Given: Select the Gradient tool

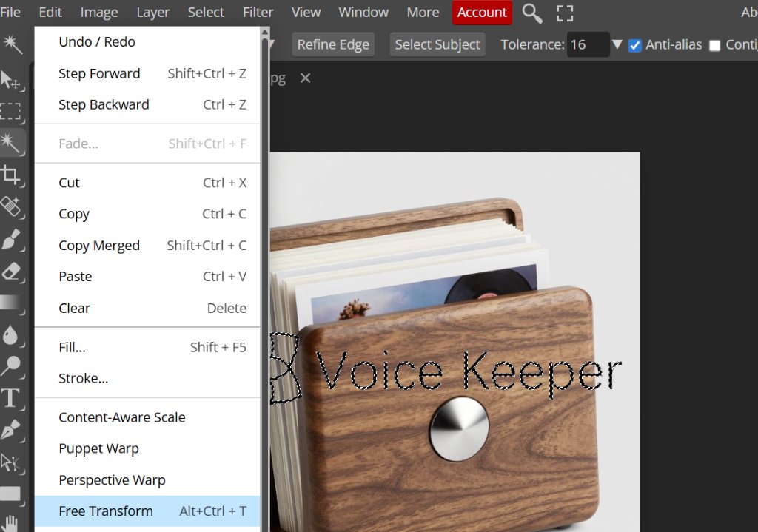Looking at the screenshot, I should pos(10,303).
